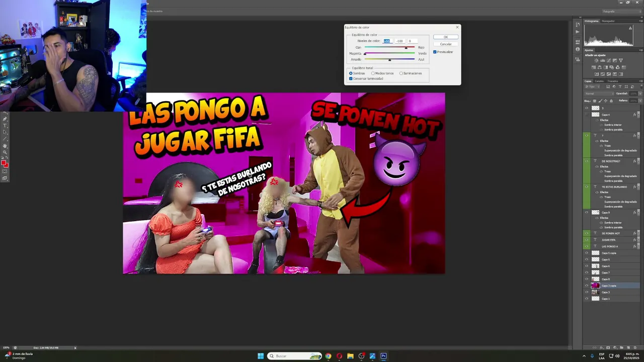The image size is (644, 362).
Task: Hide the Capa 9 layer
Action: tap(587, 213)
